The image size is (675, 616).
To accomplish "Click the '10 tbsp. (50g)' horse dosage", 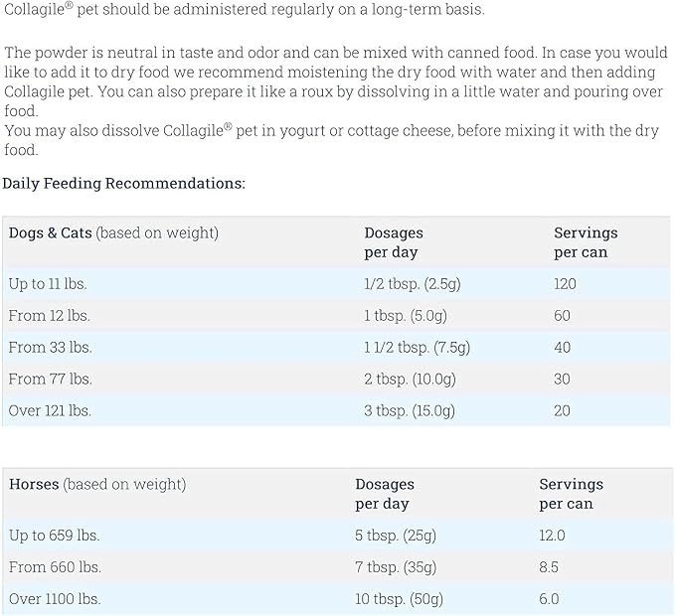I will [x=400, y=600].
